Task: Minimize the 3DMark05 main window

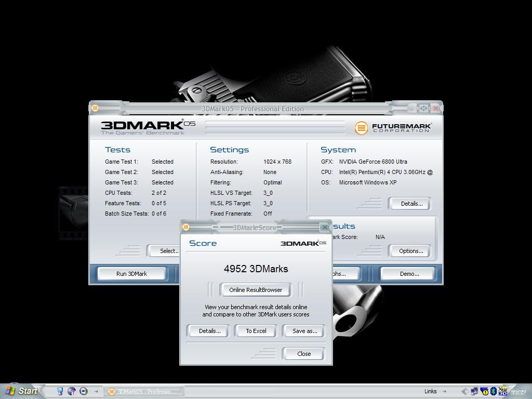Action: tap(411, 108)
